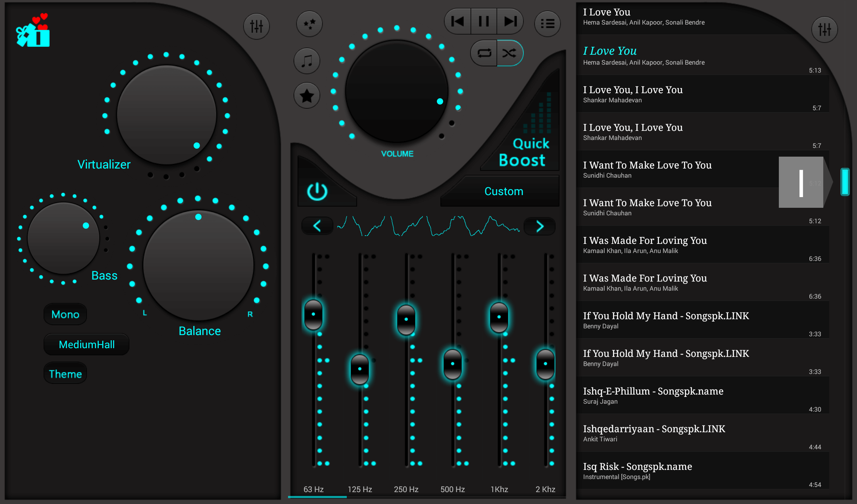
Task: Go to the next preset with the right chevron
Action: tap(540, 226)
